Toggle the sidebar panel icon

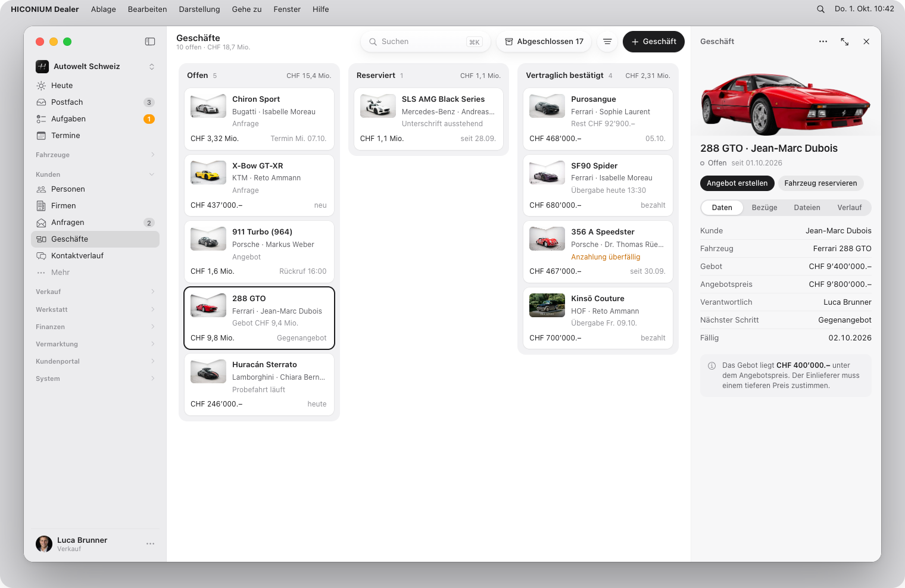[150, 42]
